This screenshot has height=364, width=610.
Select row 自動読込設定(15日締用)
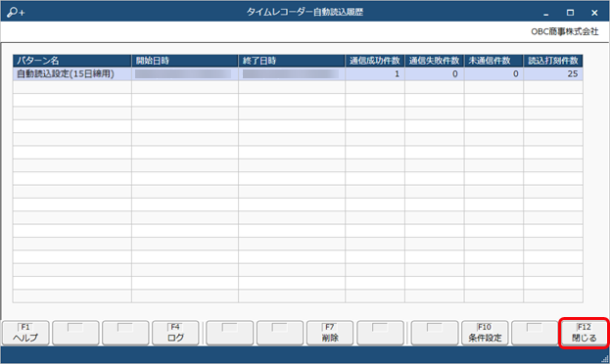coord(298,74)
